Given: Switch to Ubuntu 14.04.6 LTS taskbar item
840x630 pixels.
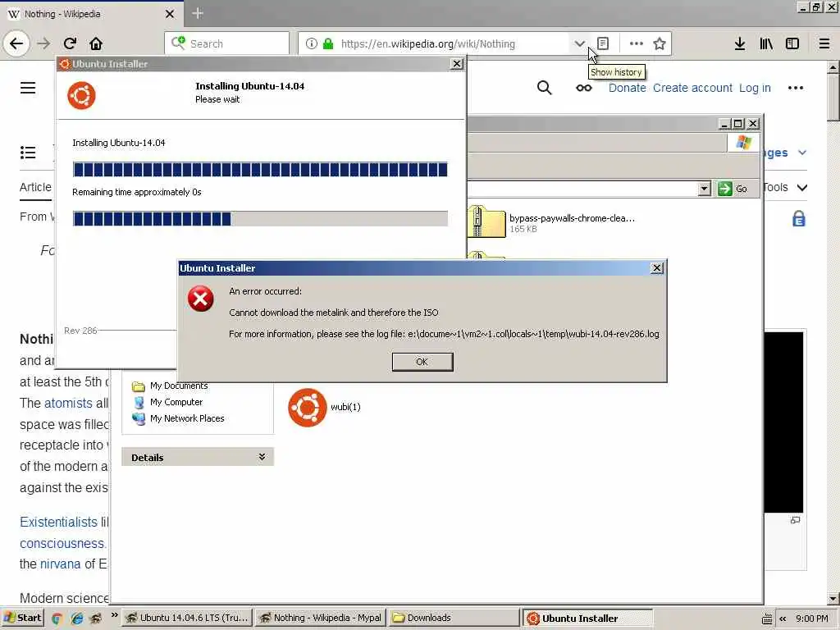Looking at the screenshot, I should tap(187, 618).
